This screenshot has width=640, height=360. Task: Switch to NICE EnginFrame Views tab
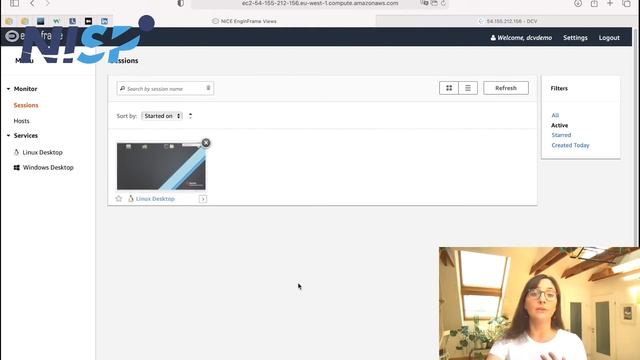coord(244,21)
